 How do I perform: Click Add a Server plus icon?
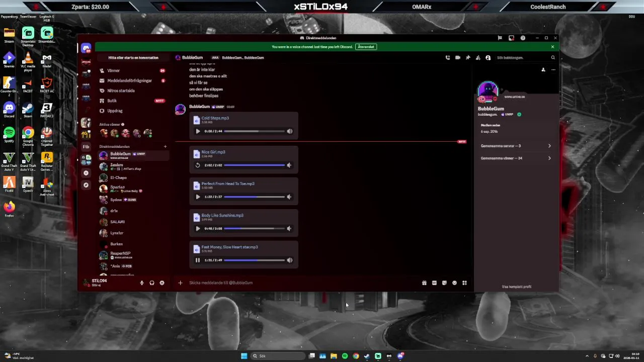click(86, 173)
